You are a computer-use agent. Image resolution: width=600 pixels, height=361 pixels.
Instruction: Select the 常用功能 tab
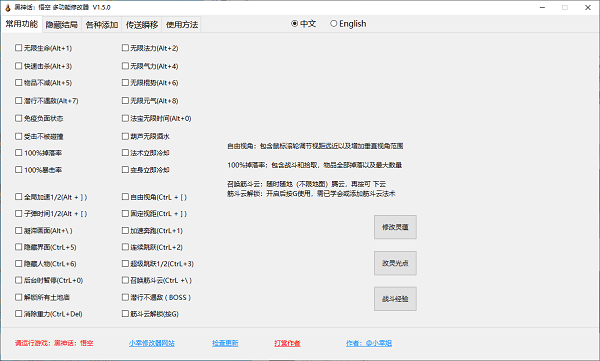pyautogui.click(x=21, y=24)
